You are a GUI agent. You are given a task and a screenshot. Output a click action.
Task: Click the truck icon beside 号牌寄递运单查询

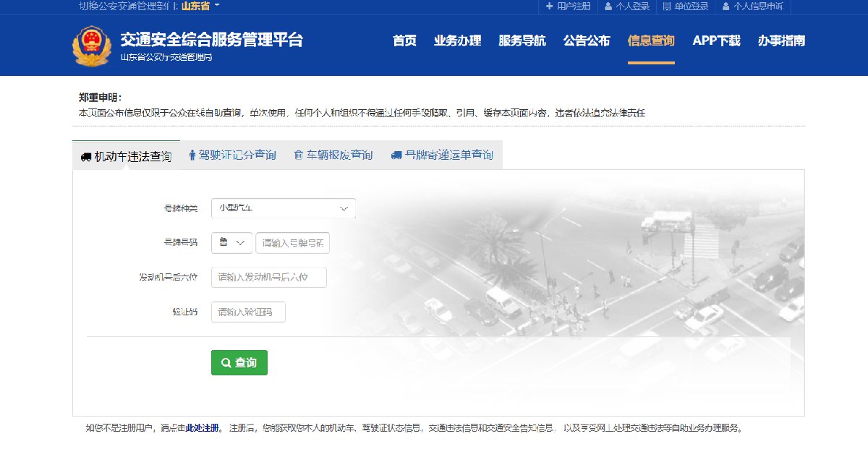pos(396,155)
